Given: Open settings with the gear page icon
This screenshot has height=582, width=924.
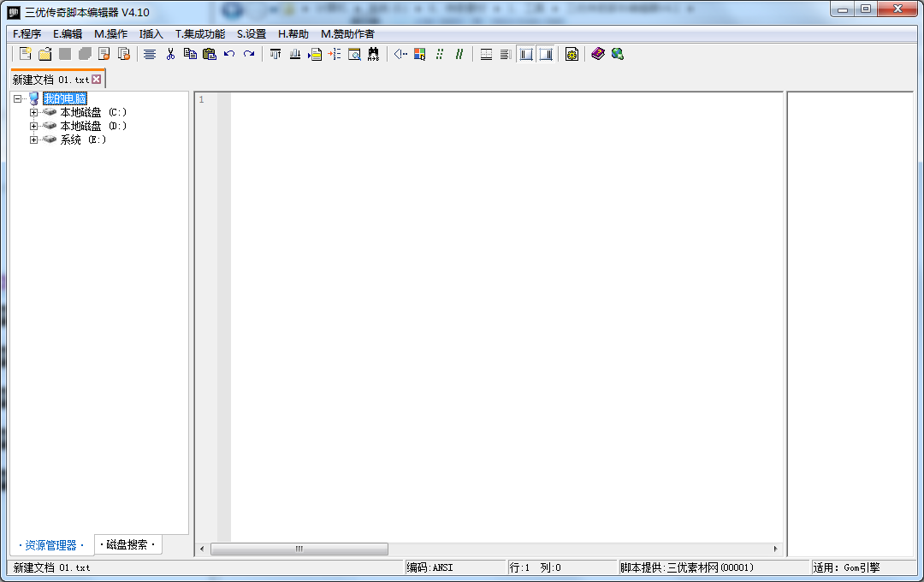Looking at the screenshot, I should [572, 54].
